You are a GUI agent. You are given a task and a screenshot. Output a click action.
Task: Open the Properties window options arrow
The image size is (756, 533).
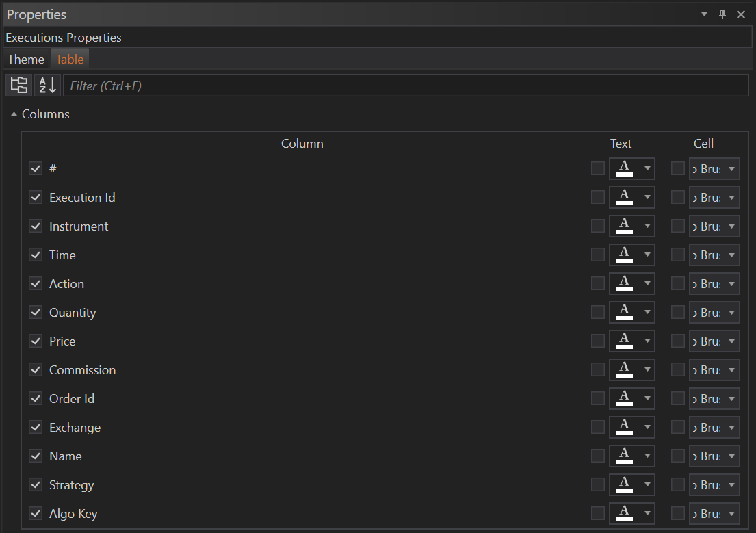(x=705, y=14)
